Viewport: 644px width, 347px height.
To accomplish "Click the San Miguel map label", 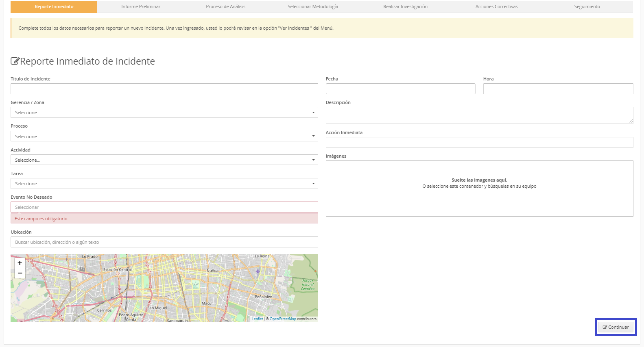I will (157, 308).
